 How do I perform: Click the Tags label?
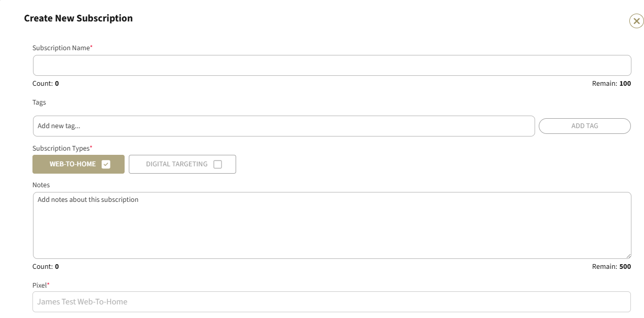coord(39,103)
